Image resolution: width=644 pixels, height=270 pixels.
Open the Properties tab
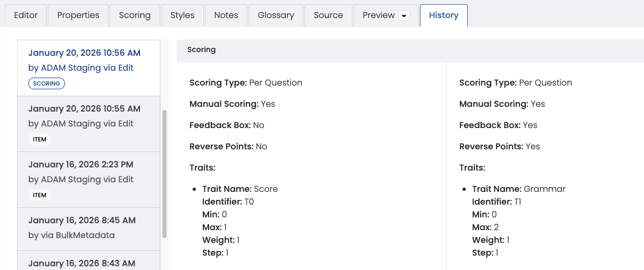[x=78, y=15]
